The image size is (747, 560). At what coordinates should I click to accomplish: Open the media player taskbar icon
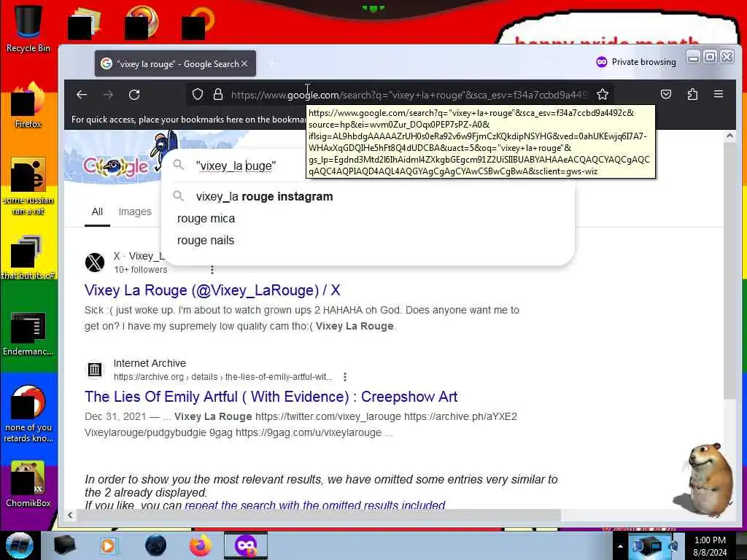(109, 545)
